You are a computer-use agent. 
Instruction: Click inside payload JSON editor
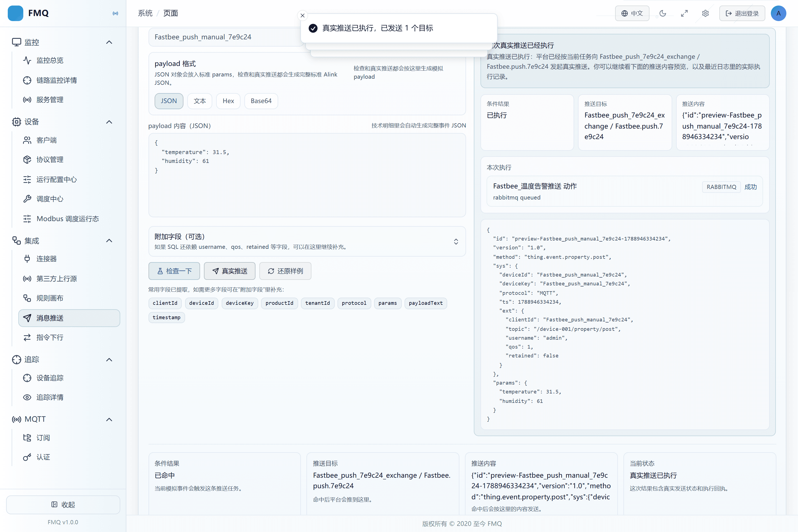pyautogui.click(x=307, y=175)
